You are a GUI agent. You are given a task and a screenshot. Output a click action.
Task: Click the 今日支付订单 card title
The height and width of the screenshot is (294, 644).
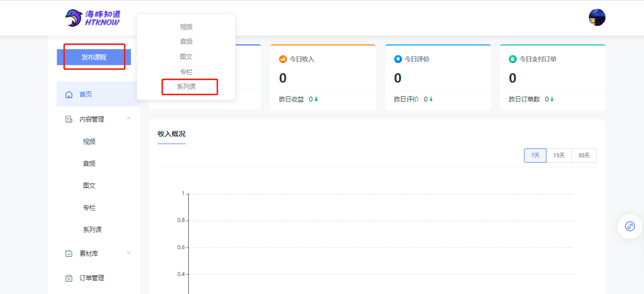coord(538,59)
